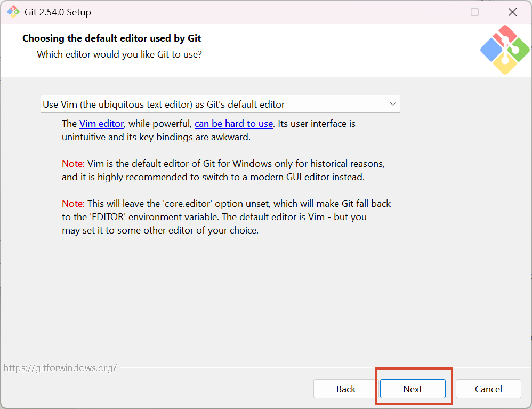
Task: Click the Git icon in the title bar
Action: pyautogui.click(x=13, y=12)
